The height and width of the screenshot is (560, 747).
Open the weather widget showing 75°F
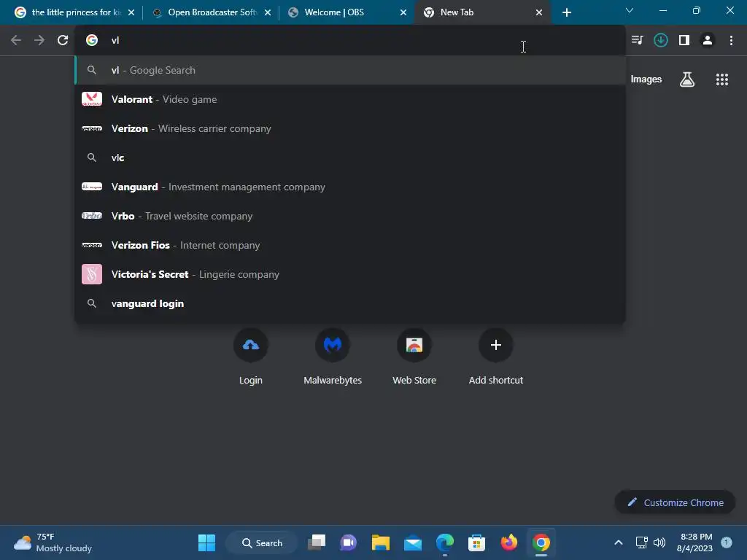pos(53,542)
